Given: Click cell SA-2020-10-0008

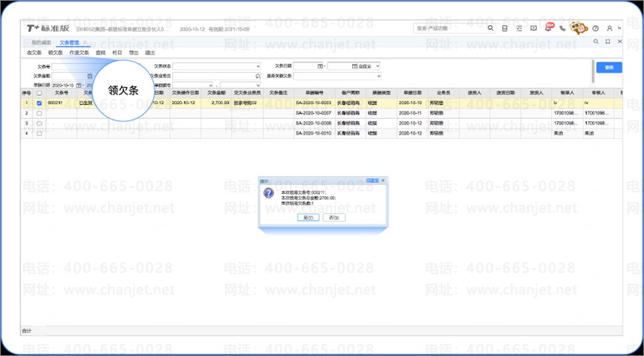Looking at the screenshot, I should point(315,123).
